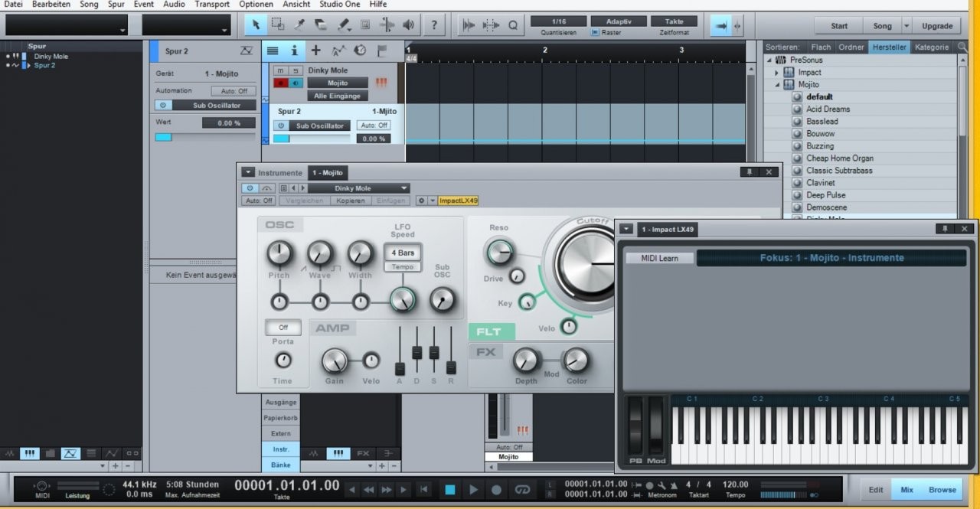The image size is (980, 509).
Task: Collapse the Mojito folder in browser
Action: 777,85
